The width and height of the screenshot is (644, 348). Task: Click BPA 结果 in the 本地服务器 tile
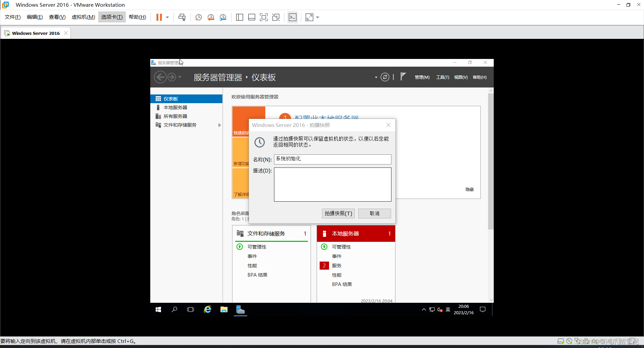(342, 284)
